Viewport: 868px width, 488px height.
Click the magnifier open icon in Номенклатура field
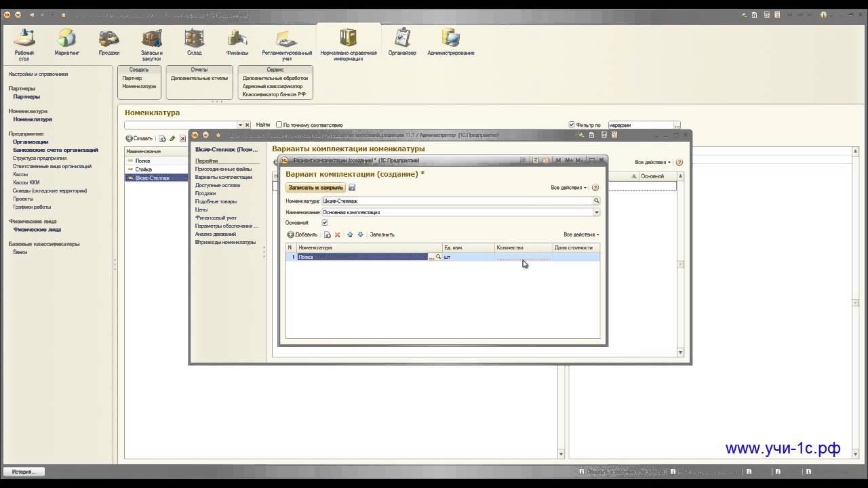(x=597, y=201)
